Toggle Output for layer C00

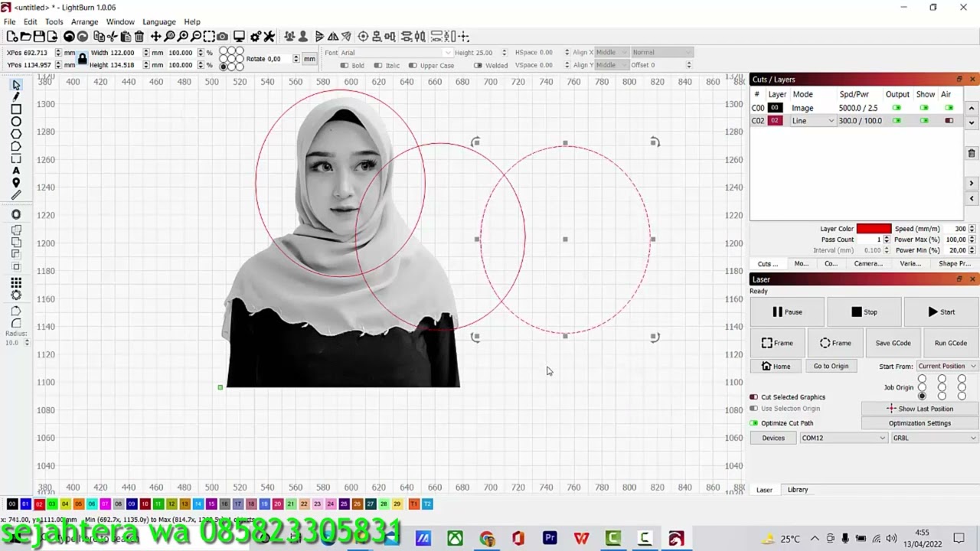click(897, 108)
